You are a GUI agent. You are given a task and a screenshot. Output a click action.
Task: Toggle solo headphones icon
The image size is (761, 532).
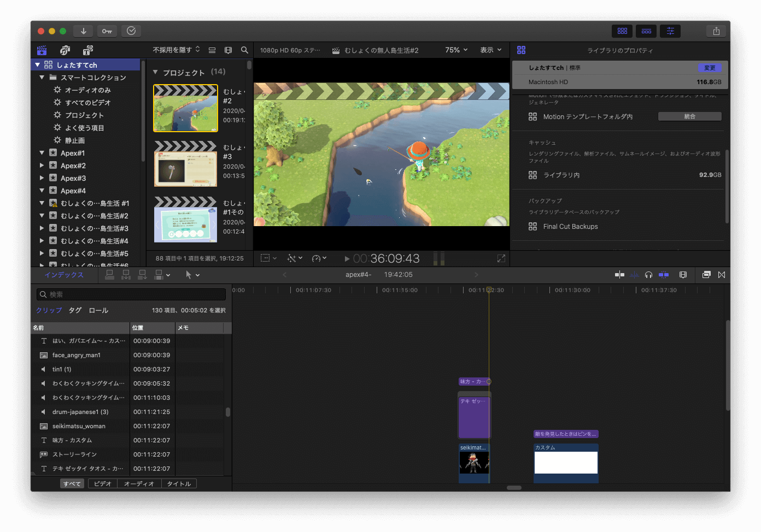point(648,275)
